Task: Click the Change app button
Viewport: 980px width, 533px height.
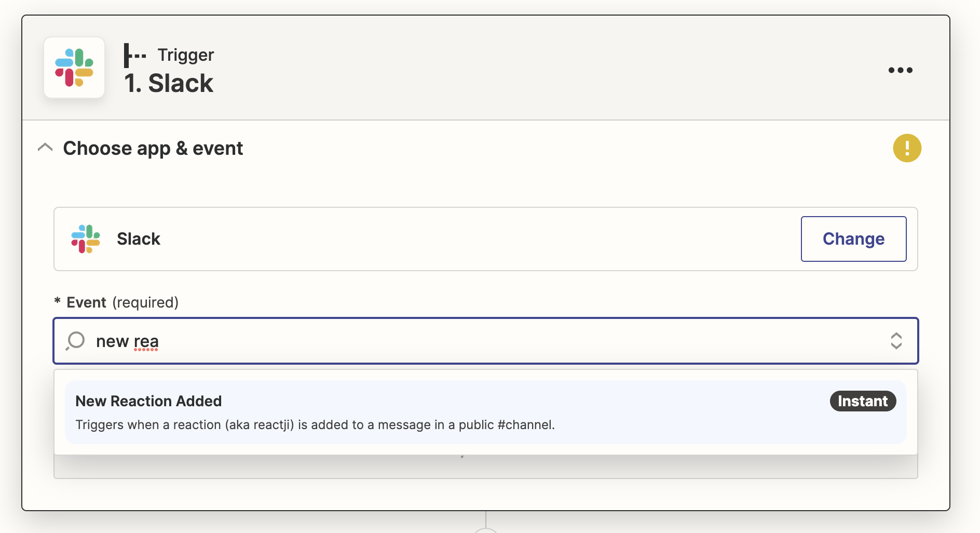Action: coord(853,239)
